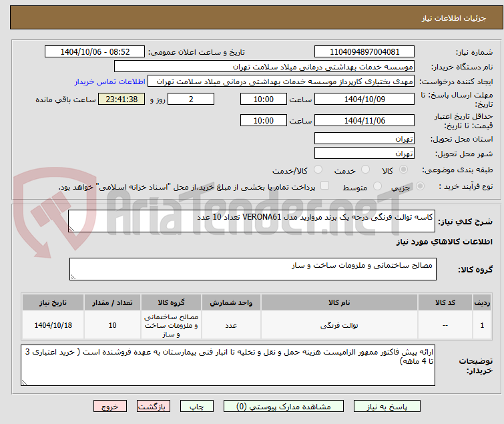The width and height of the screenshot is (504, 424).
Task: Select the 'کالا/خدمت' radio button
Action: 318,170
